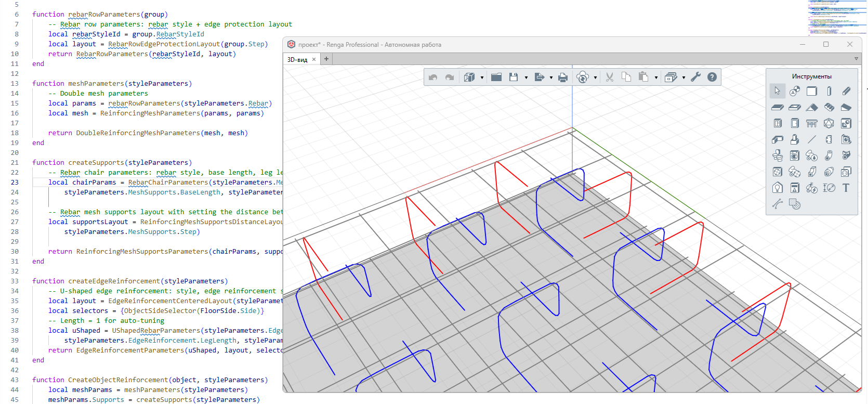Image resolution: width=868 pixels, height=404 pixels.
Task: Open project via folder icon
Action: coord(496,77)
